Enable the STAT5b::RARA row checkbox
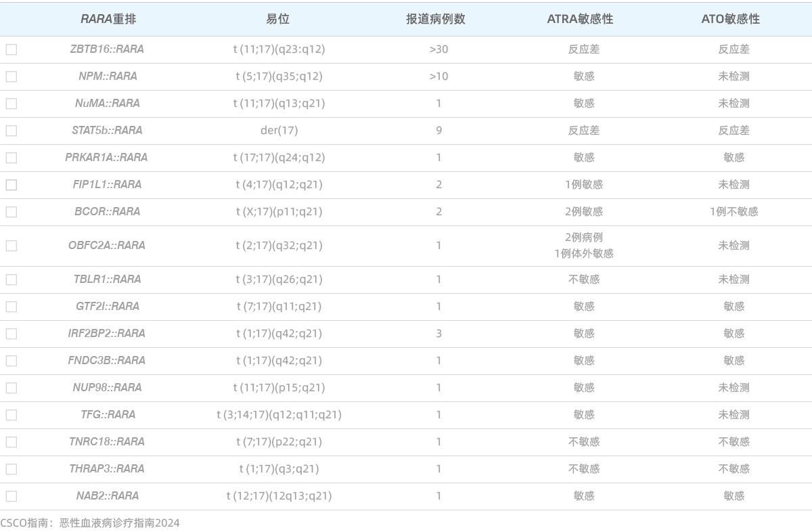This screenshot has height=532, width=812. point(12,131)
